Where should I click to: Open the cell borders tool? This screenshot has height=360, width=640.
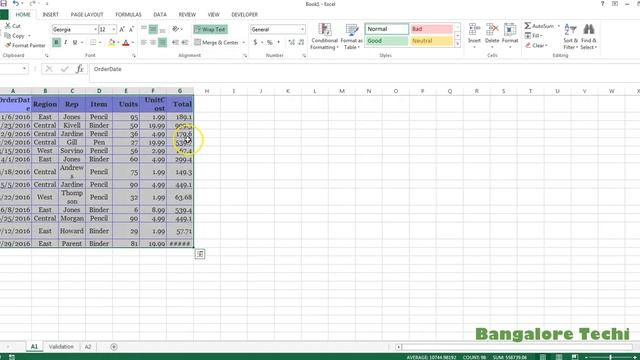tap(93, 42)
